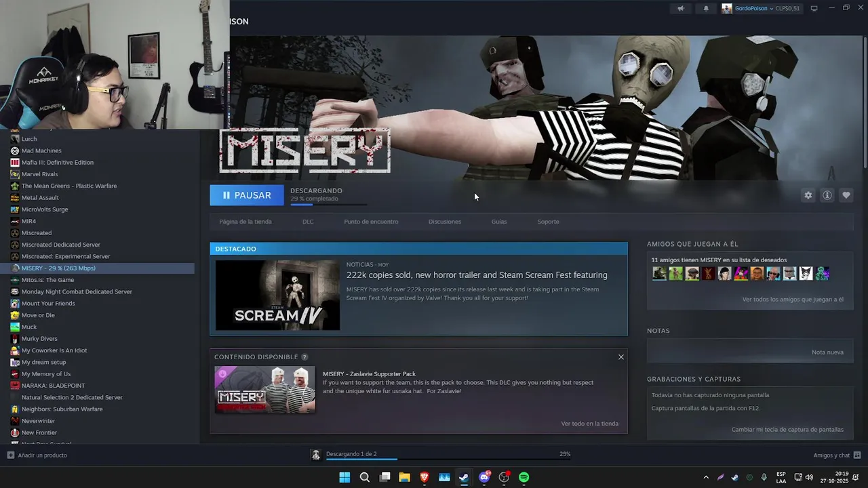The width and height of the screenshot is (868, 488).
Task: Click the My Coworker Is An Idiot icon
Action: pyautogui.click(x=15, y=350)
